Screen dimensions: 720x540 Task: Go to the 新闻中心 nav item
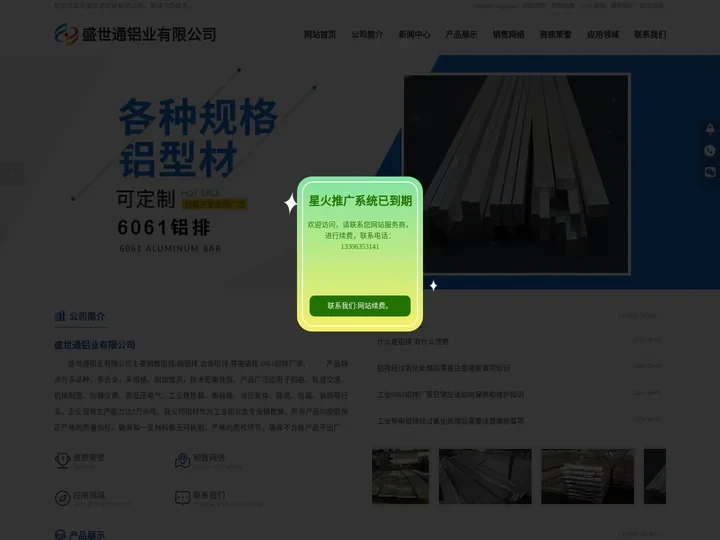[414, 34]
